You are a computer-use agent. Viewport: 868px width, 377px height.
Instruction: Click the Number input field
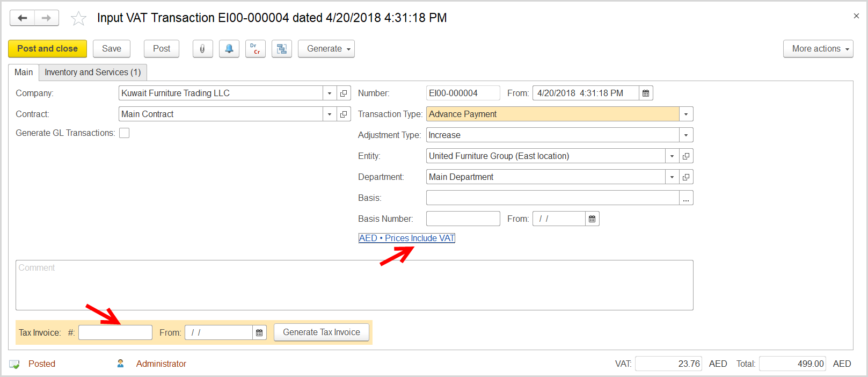click(463, 93)
